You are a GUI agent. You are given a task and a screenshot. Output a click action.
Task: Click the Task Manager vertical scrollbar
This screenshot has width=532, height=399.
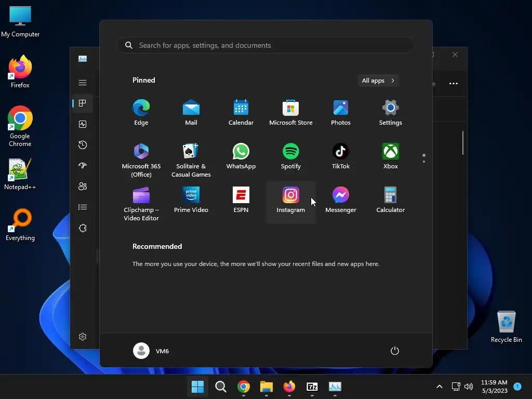[x=463, y=143]
